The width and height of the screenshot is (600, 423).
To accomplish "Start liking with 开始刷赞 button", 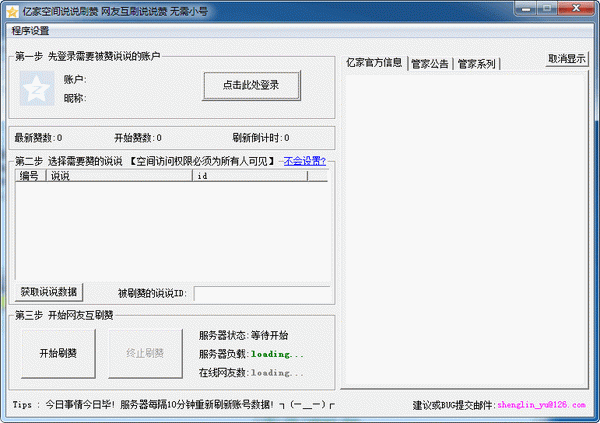I will (59, 353).
